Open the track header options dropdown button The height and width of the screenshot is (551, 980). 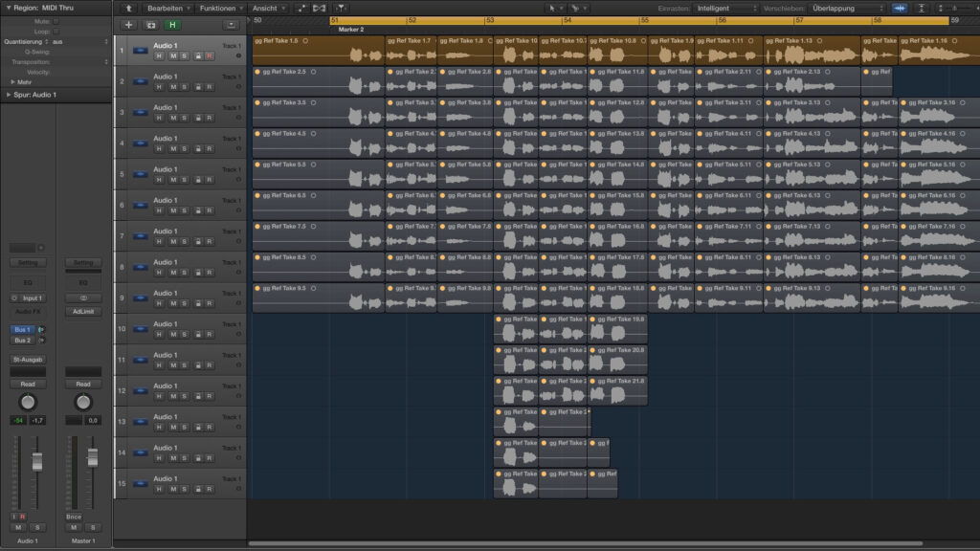(232, 25)
